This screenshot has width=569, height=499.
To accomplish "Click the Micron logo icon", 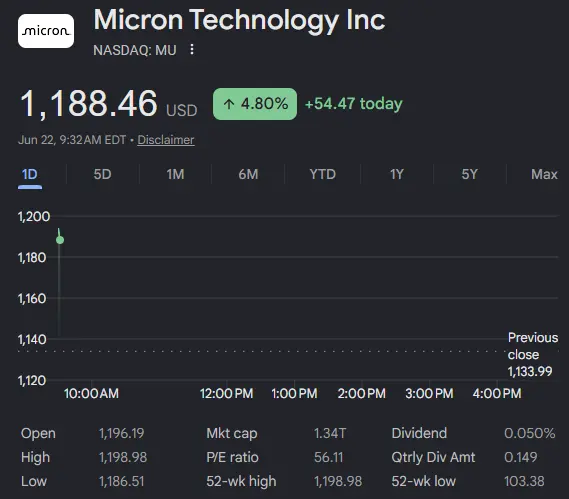I will [x=46, y=31].
